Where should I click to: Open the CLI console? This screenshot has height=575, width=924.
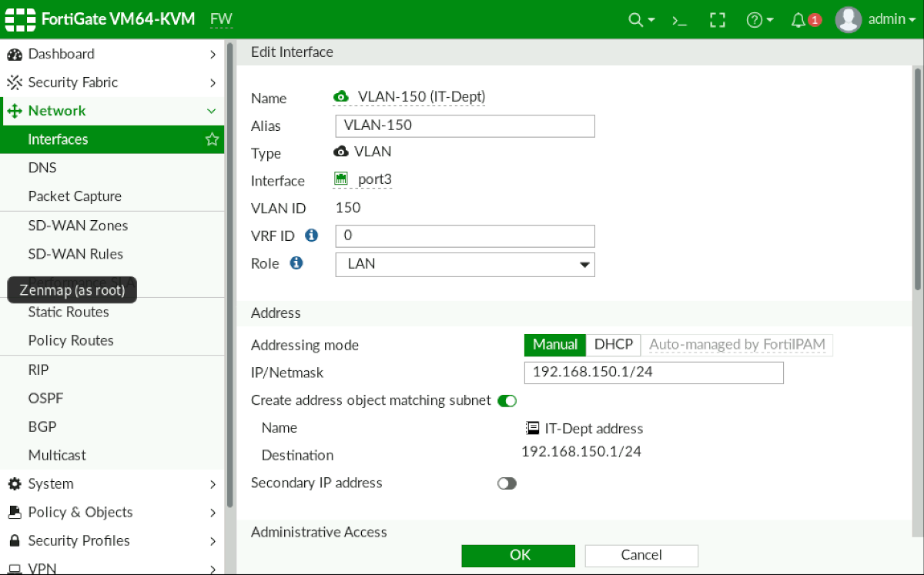tap(679, 19)
